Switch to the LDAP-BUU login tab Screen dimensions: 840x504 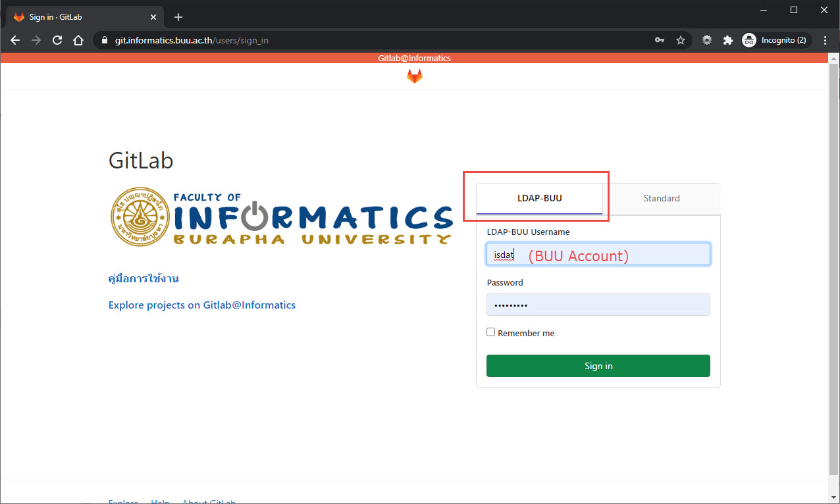click(x=540, y=198)
